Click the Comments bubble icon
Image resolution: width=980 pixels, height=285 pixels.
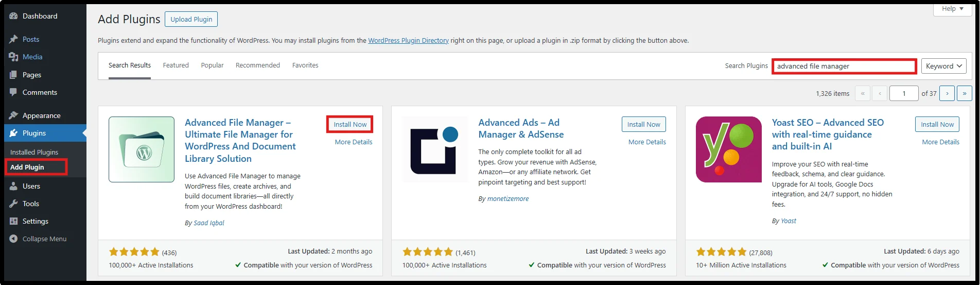tap(14, 92)
